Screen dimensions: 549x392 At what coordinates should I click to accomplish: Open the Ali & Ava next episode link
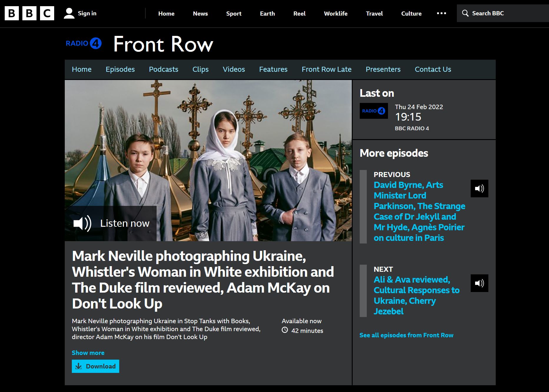click(416, 295)
